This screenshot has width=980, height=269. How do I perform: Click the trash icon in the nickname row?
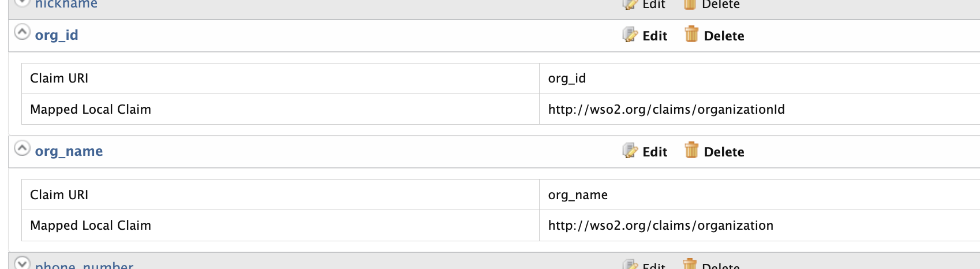click(690, 4)
